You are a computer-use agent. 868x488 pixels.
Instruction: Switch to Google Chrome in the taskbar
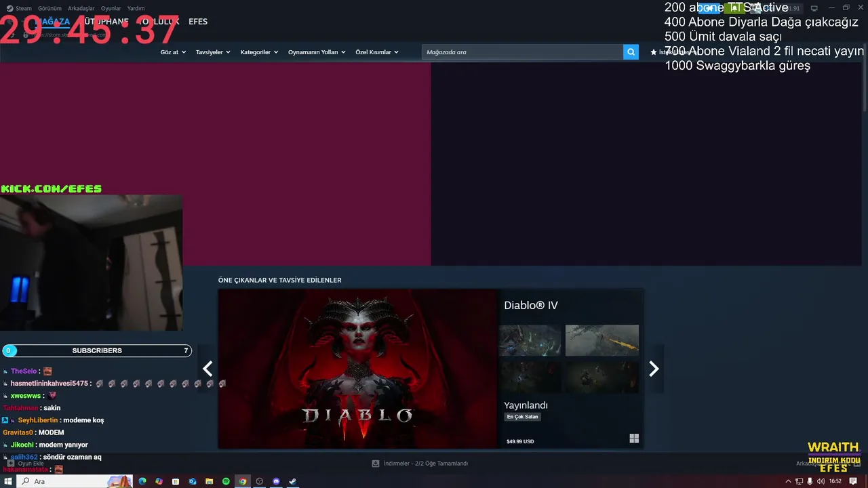click(243, 481)
